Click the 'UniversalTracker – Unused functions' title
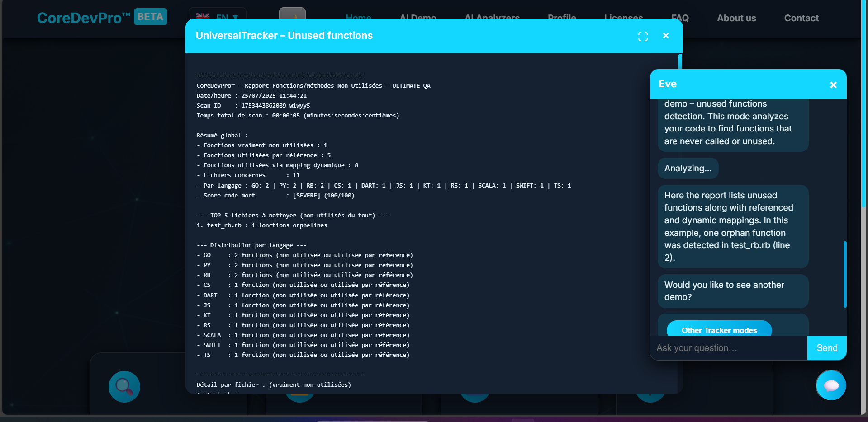This screenshot has height=422, width=868. tap(284, 36)
